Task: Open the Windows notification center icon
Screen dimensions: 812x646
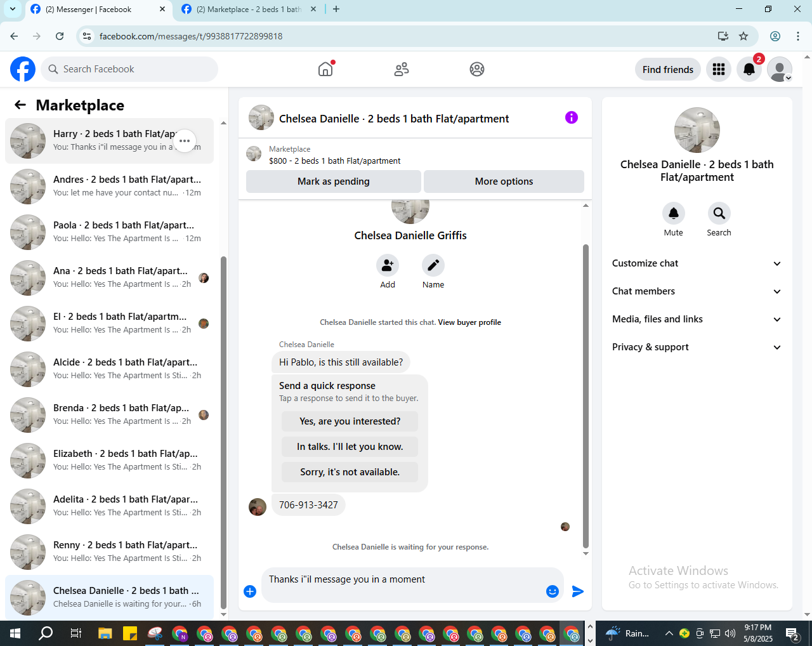Action: [x=792, y=633]
